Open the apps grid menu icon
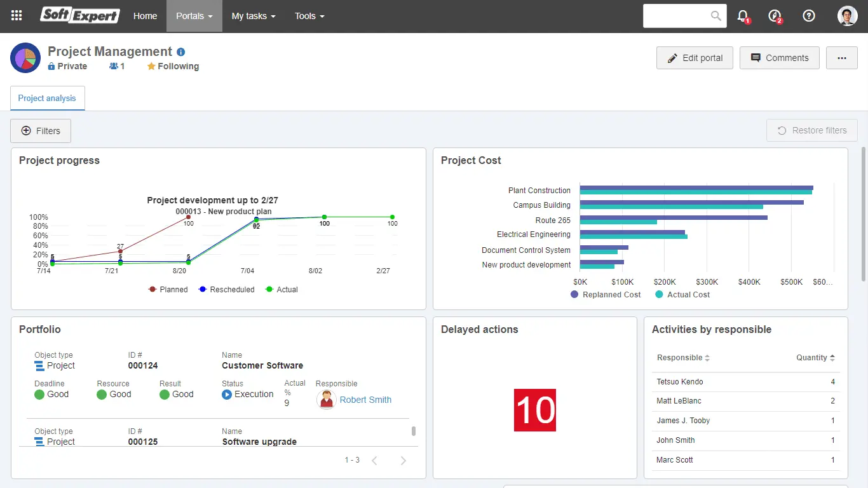 17,16
